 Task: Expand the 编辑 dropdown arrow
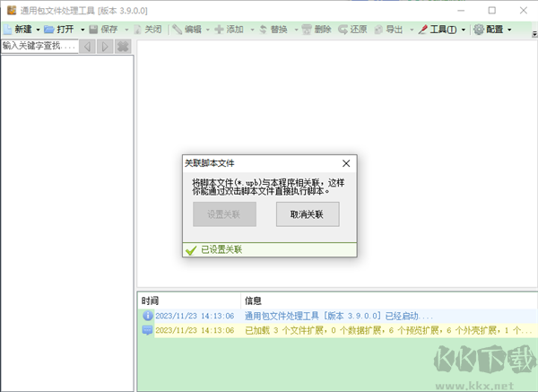[x=208, y=30]
